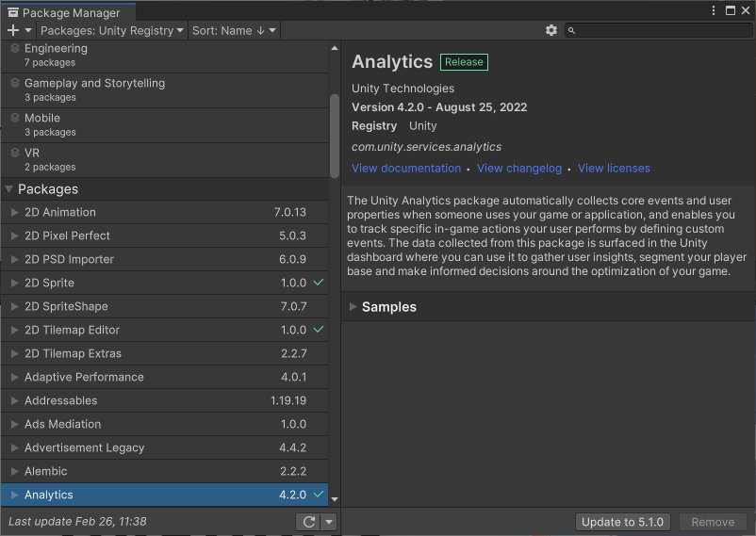This screenshot has height=536, width=756.
Task: Open the Sort: Name dropdown
Action: (x=234, y=30)
